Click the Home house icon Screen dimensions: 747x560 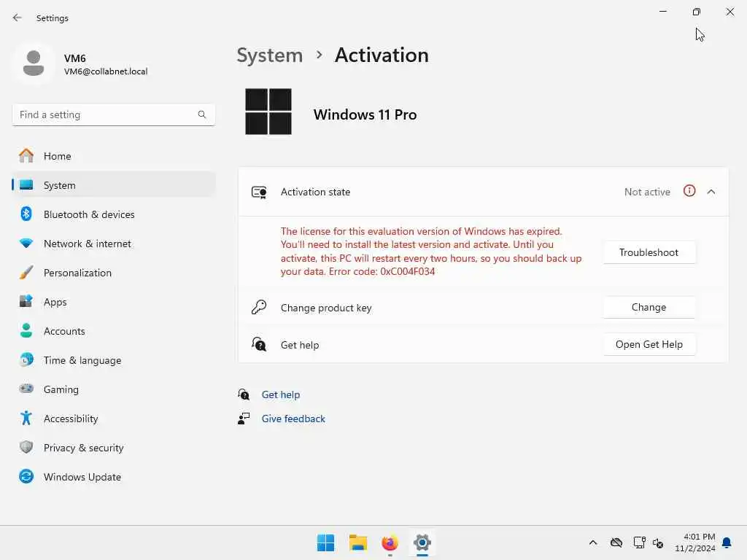26,156
